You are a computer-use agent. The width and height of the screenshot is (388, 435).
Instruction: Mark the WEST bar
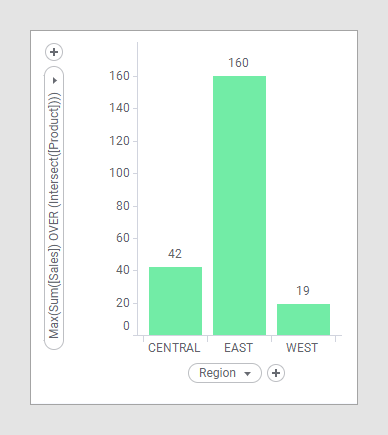click(303, 320)
